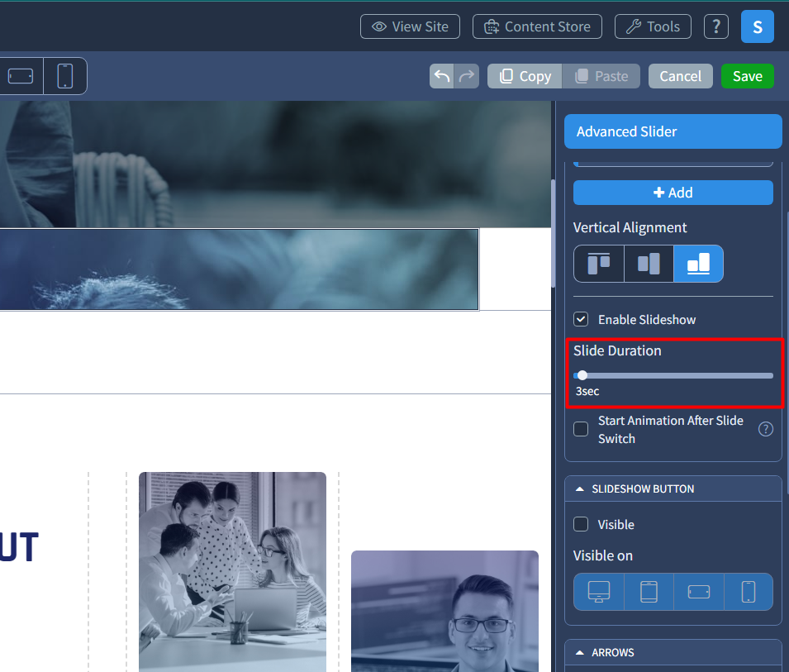The image size is (789, 672).
Task: Cancel editing changes
Action: pos(680,76)
